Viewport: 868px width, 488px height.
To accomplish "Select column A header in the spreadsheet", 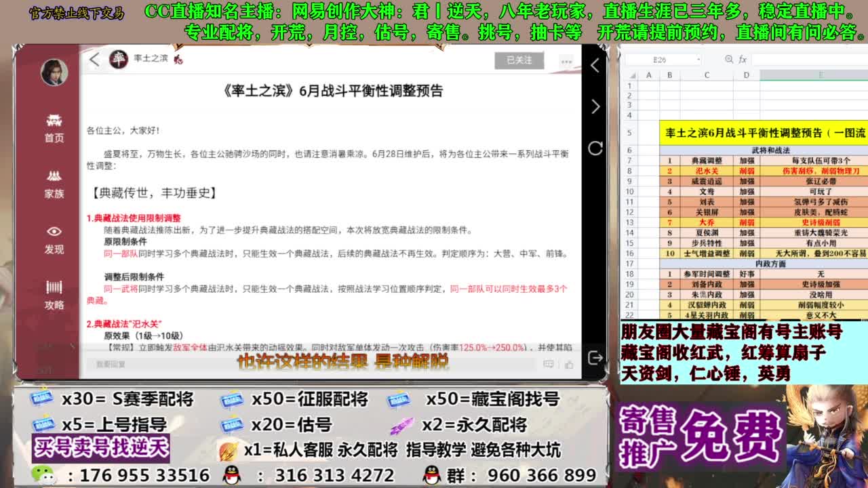I will [x=649, y=75].
